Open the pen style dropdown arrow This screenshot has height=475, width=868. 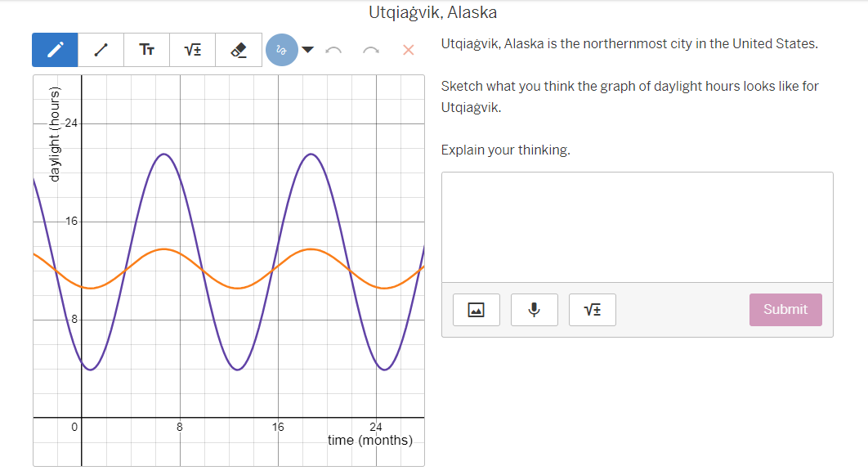point(307,50)
